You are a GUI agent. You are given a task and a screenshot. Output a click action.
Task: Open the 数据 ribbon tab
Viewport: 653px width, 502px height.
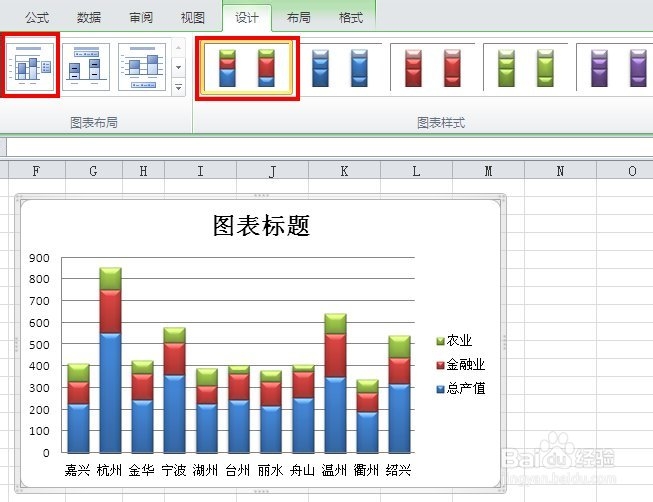pyautogui.click(x=89, y=18)
